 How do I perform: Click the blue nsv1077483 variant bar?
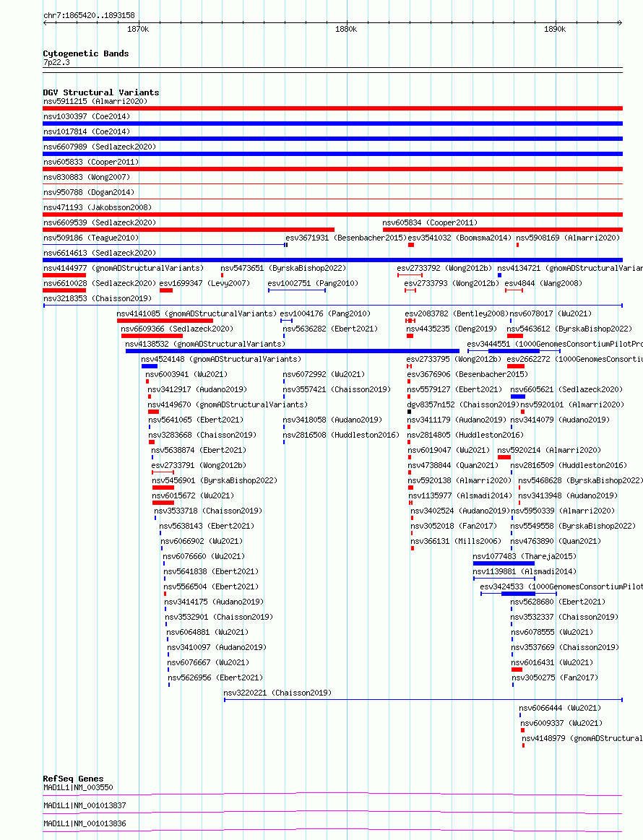tap(504, 563)
